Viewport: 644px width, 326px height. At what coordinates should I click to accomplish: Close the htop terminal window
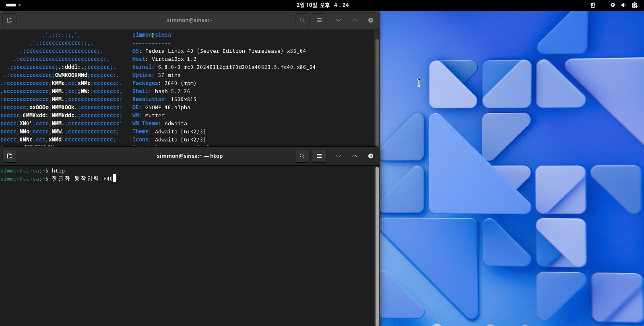tap(371, 156)
